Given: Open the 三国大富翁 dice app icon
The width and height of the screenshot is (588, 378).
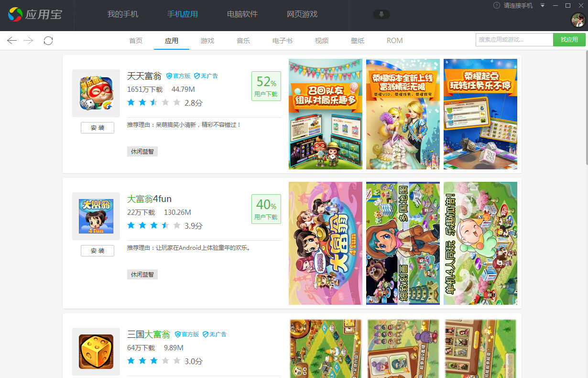Looking at the screenshot, I should 96,352.
